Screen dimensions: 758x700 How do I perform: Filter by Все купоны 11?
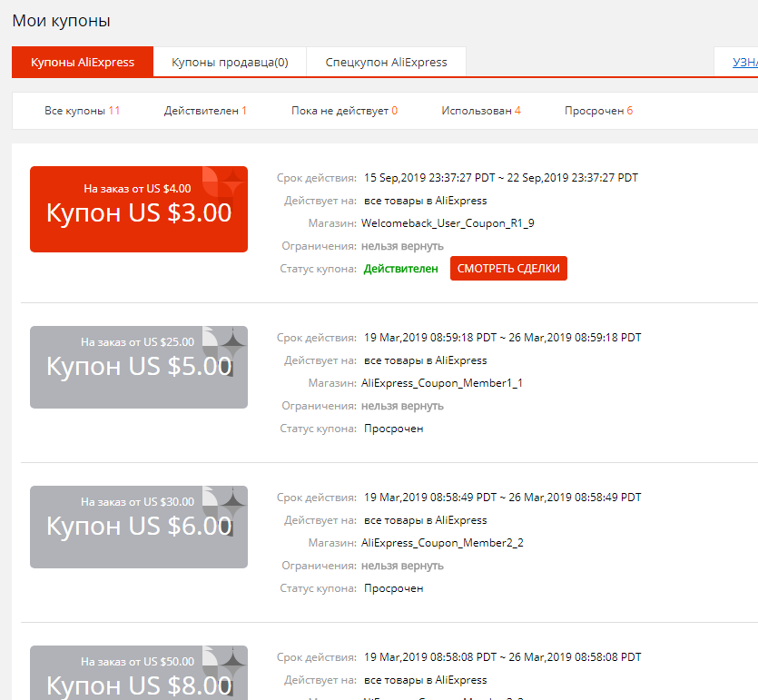coord(83,111)
